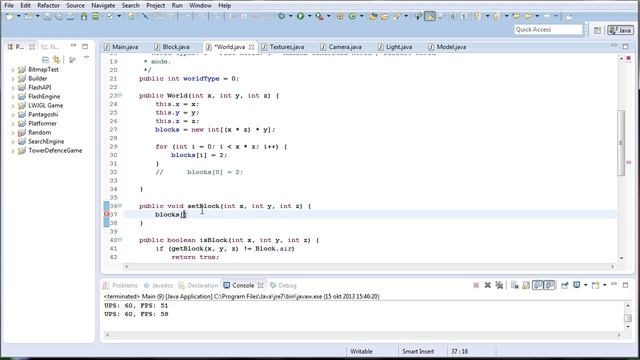The width and height of the screenshot is (640, 360).
Task: Click the Pin Console icon
Action: click(565, 285)
